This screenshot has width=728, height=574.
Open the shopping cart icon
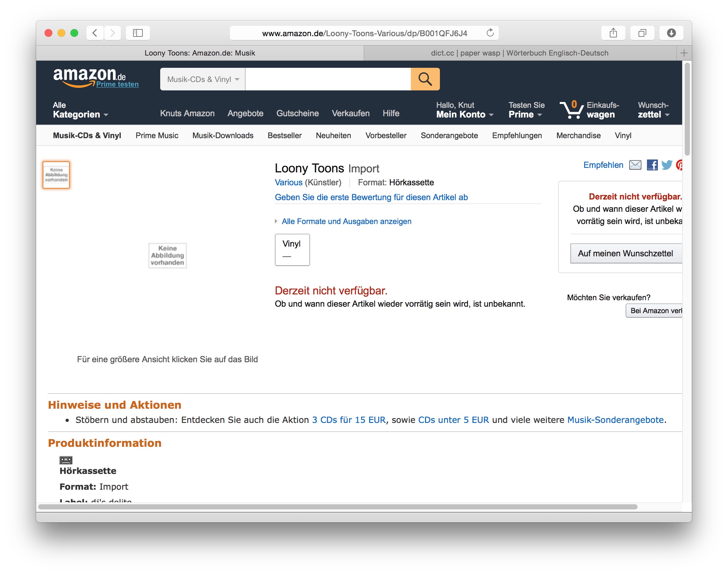(572, 110)
